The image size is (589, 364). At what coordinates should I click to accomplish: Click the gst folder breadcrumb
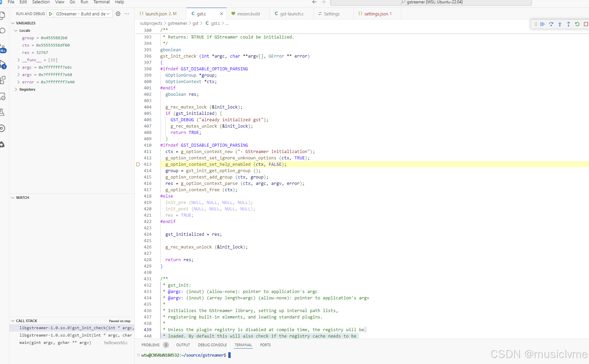pos(195,23)
